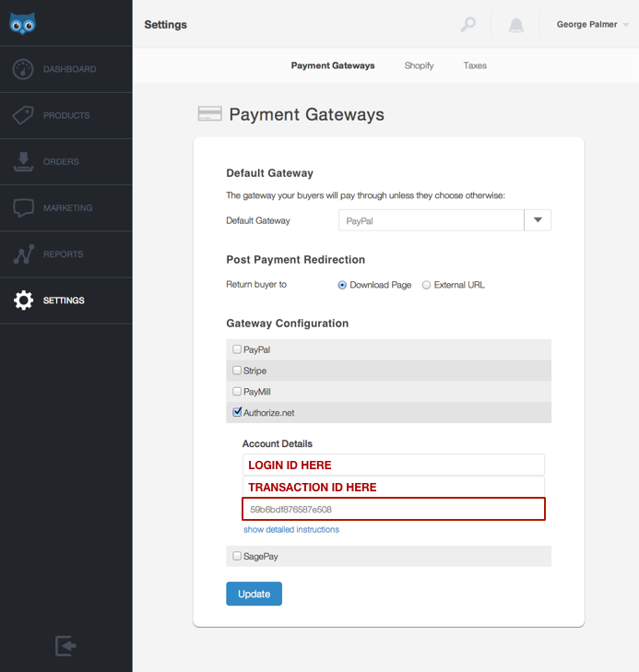Click the Marketing speech bubble icon
Viewport: 639px width, 672px height.
click(23, 207)
